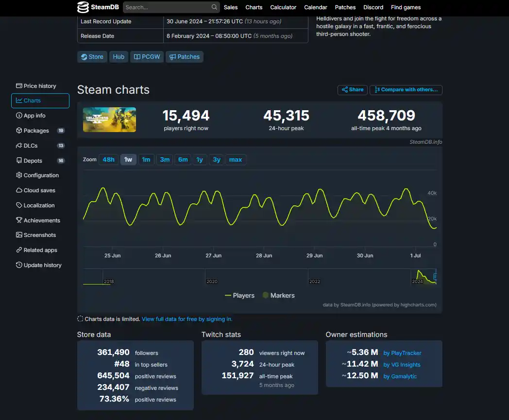The width and height of the screenshot is (509, 420).
Task: Click the Configuration gear icon
Action: [19, 175]
